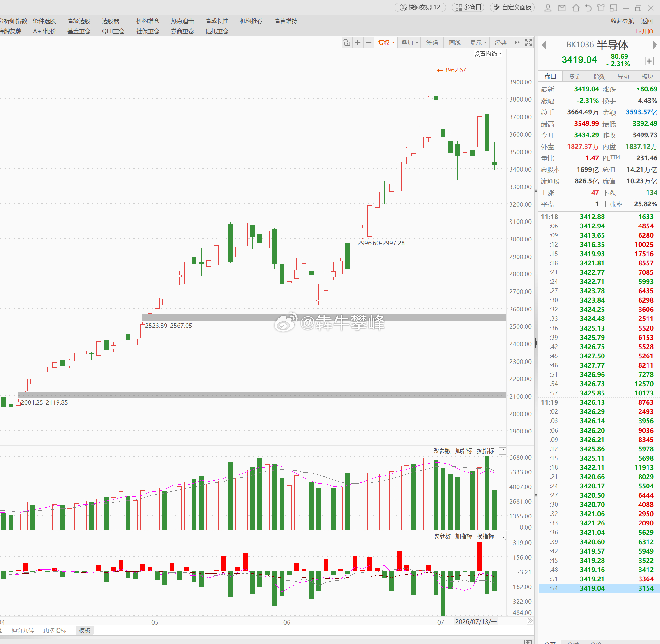Select the 盘口 tab

pos(550,76)
